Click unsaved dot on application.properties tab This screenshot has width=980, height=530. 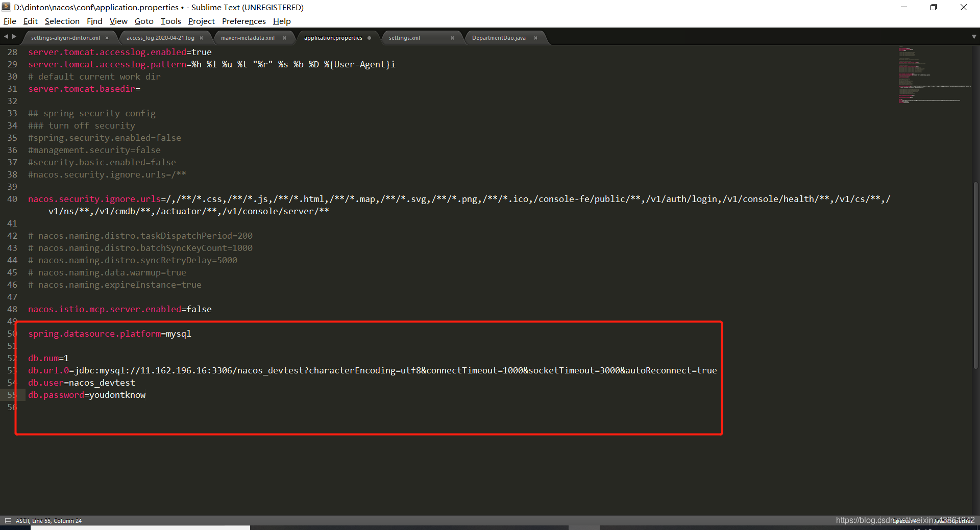coord(369,38)
